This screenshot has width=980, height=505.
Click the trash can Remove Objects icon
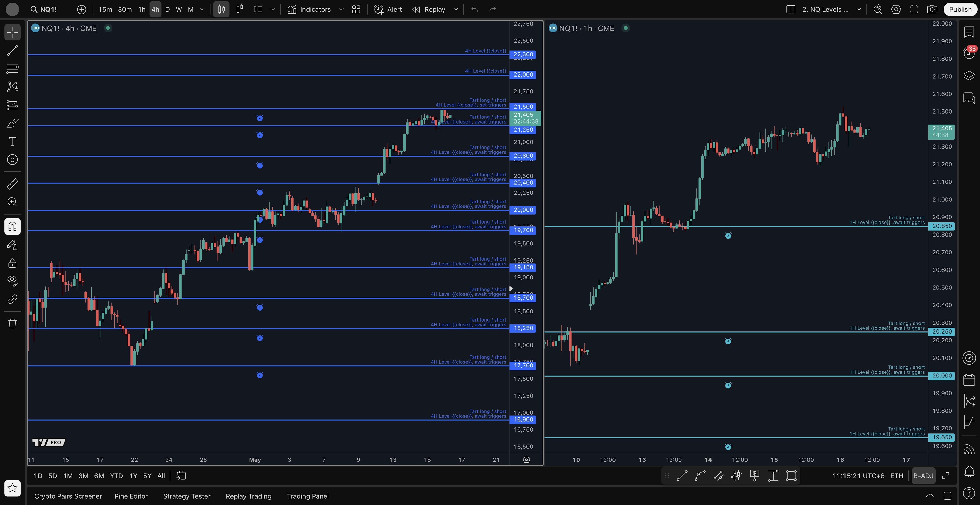[x=12, y=324]
